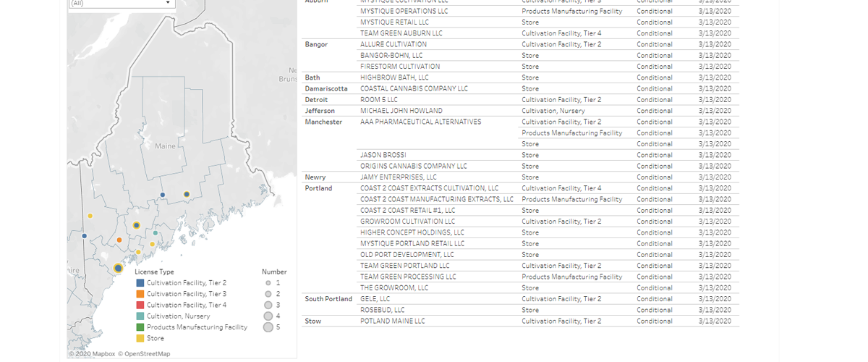Click the Number legend size 2 circle

268,294
